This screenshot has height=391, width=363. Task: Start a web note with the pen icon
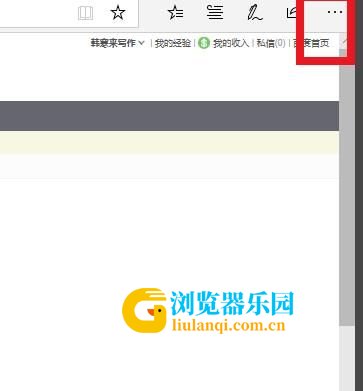pyautogui.click(x=255, y=13)
